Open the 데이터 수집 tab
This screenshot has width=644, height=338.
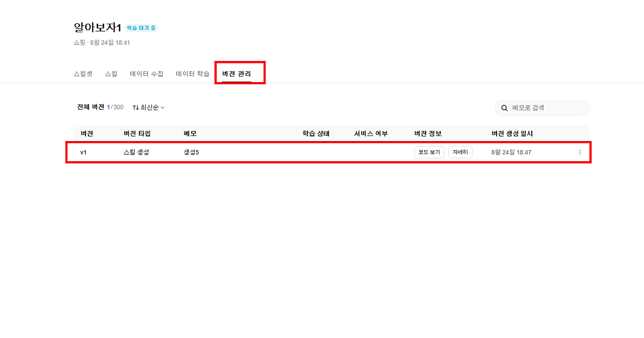[146, 73]
